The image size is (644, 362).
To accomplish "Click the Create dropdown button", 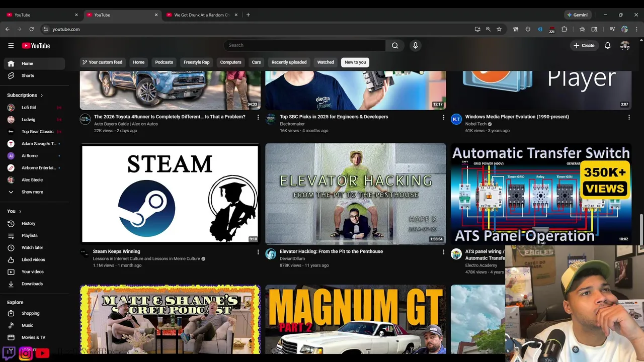I will pyautogui.click(x=584, y=46).
